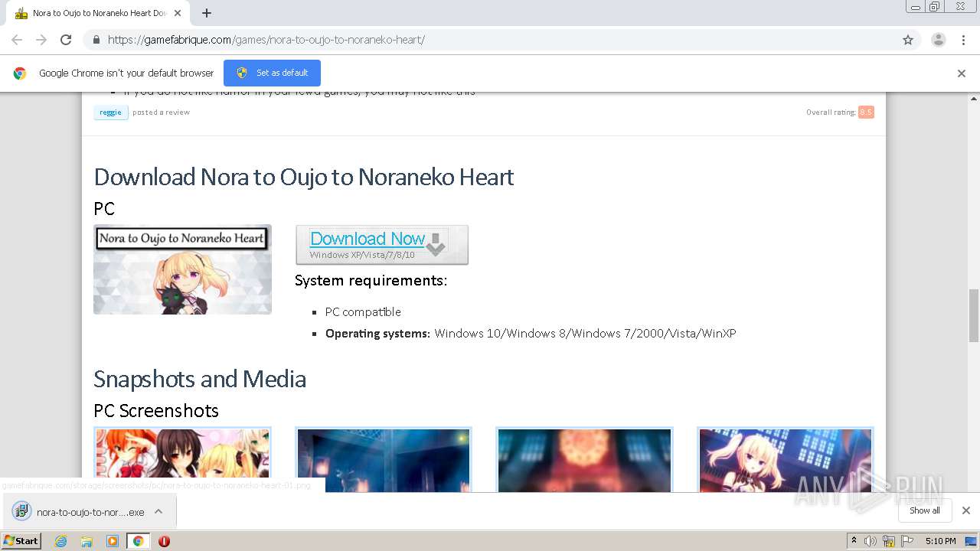This screenshot has height=551, width=980.
Task: Open second PC screenshot thumbnail
Action: click(384, 460)
